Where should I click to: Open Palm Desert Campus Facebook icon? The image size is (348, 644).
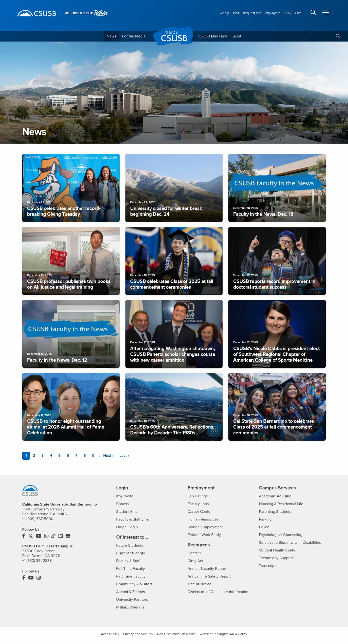[x=24, y=578]
